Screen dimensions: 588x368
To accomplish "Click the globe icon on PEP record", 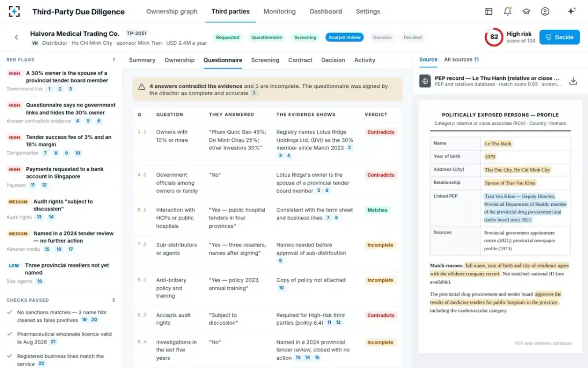I will pos(426,81).
